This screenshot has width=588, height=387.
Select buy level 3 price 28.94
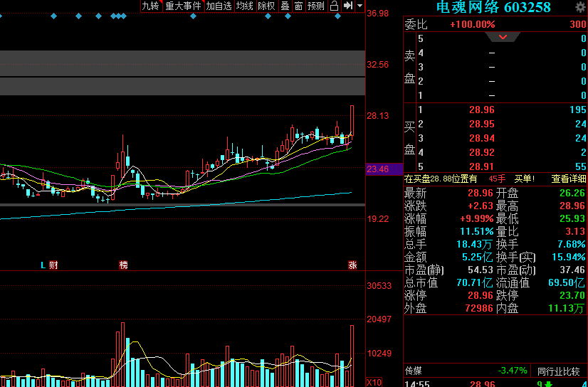(481, 138)
